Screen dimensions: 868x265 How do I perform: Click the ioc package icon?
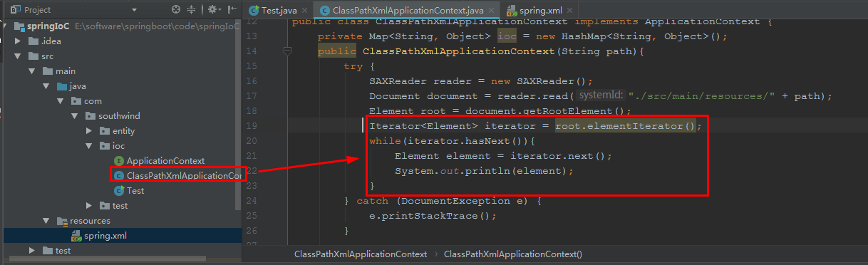pos(105,146)
